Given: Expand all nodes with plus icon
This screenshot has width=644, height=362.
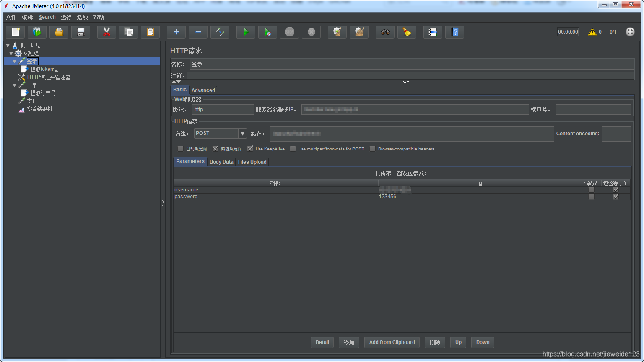Looking at the screenshot, I should 177,32.
